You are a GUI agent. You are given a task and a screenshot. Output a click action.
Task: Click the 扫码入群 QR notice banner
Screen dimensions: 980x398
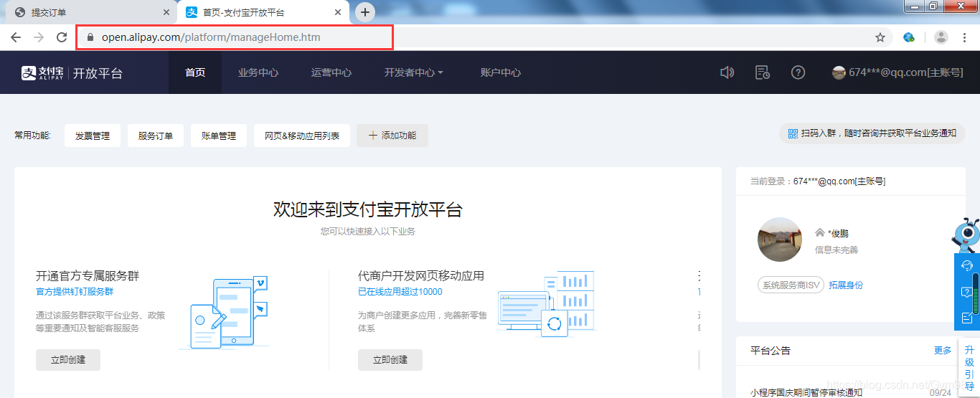tap(872, 133)
